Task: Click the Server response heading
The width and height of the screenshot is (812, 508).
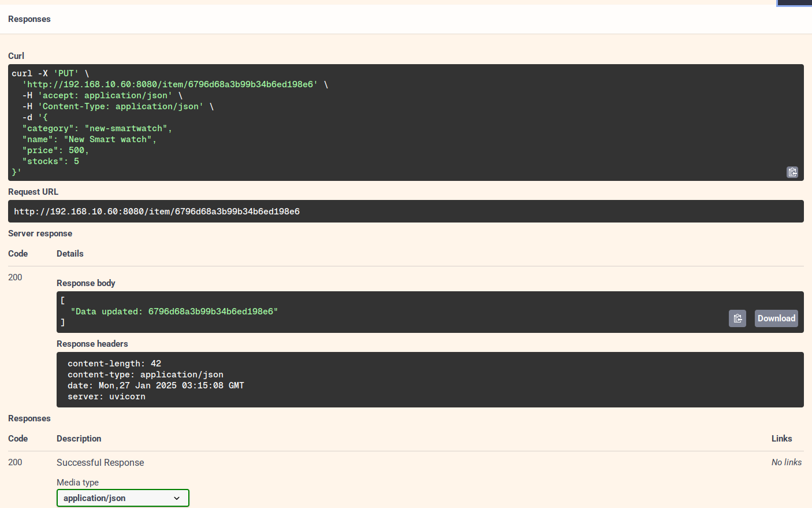Action: tap(40, 233)
